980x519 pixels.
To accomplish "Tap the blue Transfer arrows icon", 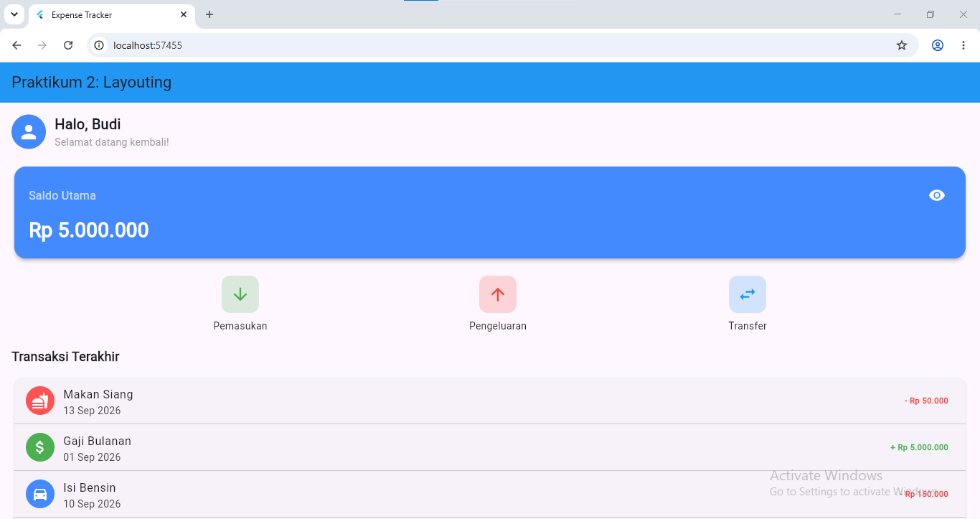I will tap(748, 294).
